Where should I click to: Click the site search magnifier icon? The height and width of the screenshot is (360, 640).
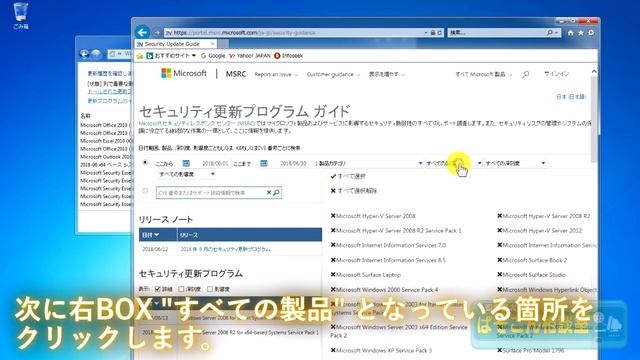(526, 74)
